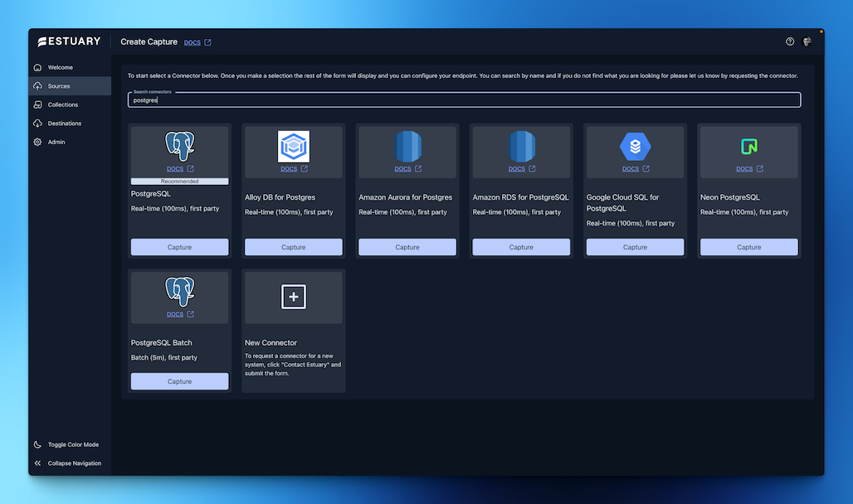Capture with Amazon Aurora for Postgres
Image resolution: width=853 pixels, height=504 pixels.
(x=407, y=247)
